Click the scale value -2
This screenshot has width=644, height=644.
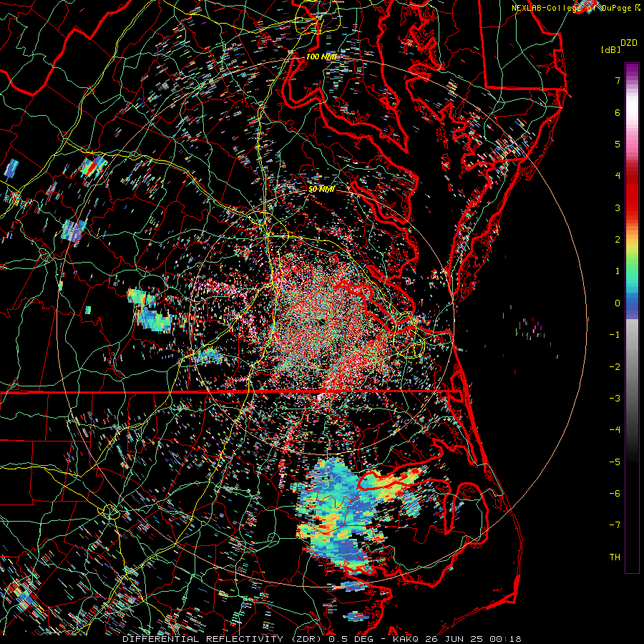[x=615, y=367]
